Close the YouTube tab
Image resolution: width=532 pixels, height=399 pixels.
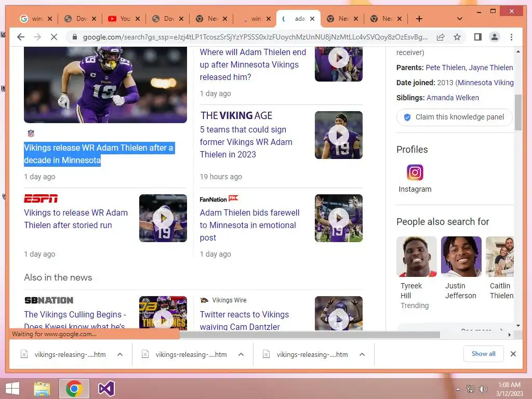[137, 19]
